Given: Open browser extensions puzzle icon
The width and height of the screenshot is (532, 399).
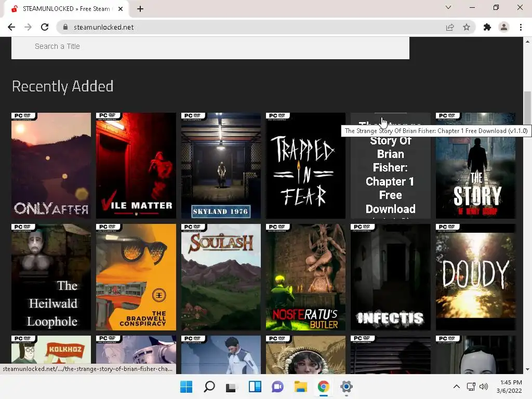Looking at the screenshot, I should point(487,27).
